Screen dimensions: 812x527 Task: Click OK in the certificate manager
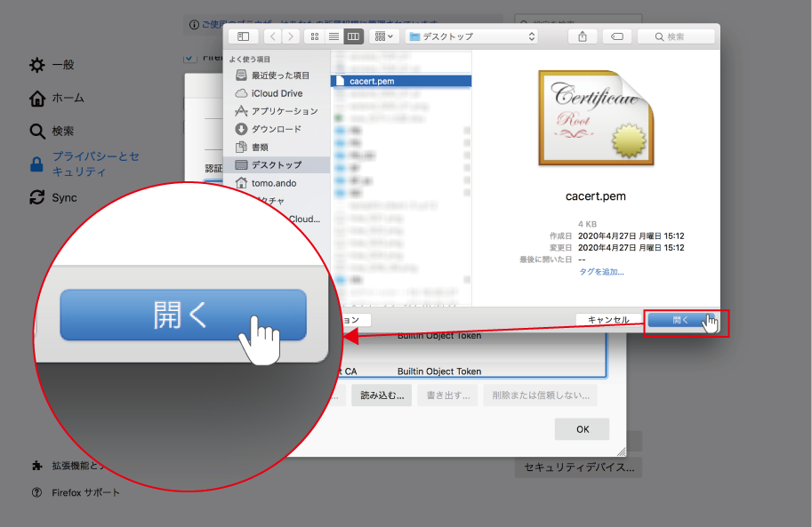click(x=582, y=429)
